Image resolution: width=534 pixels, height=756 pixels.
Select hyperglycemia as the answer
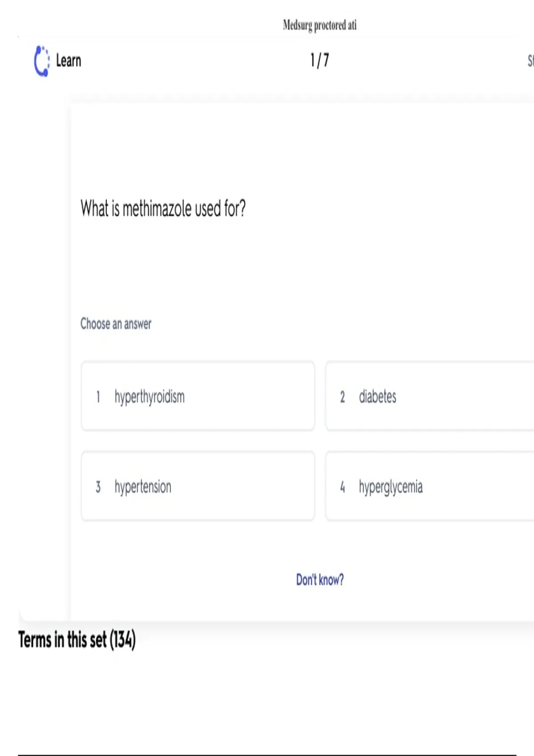point(429,486)
